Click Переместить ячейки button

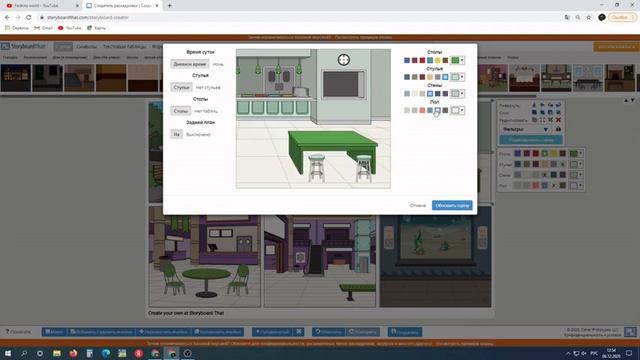[163, 332]
